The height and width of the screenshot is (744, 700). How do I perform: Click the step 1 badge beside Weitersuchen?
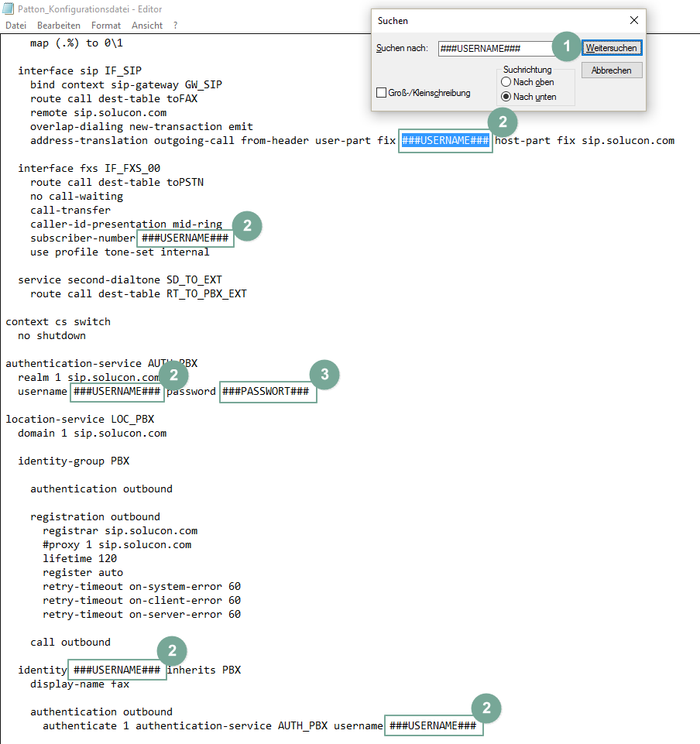point(566,47)
